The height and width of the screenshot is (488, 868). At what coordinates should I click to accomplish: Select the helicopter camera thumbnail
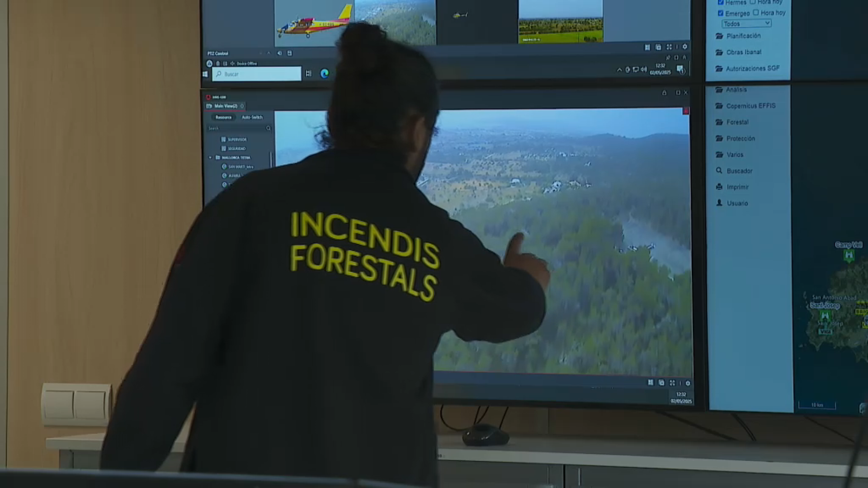476,22
